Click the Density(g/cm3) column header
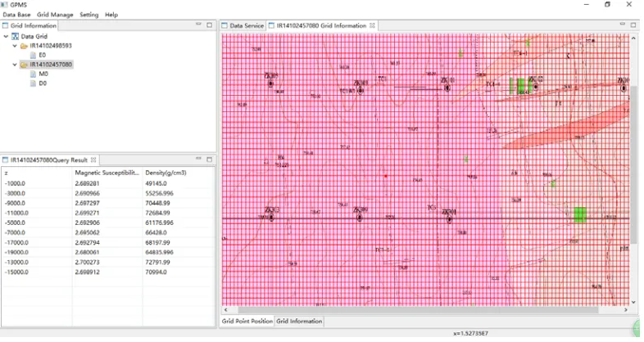This screenshot has width=644, height=342. pyautogui.click(x=179, y=173)
